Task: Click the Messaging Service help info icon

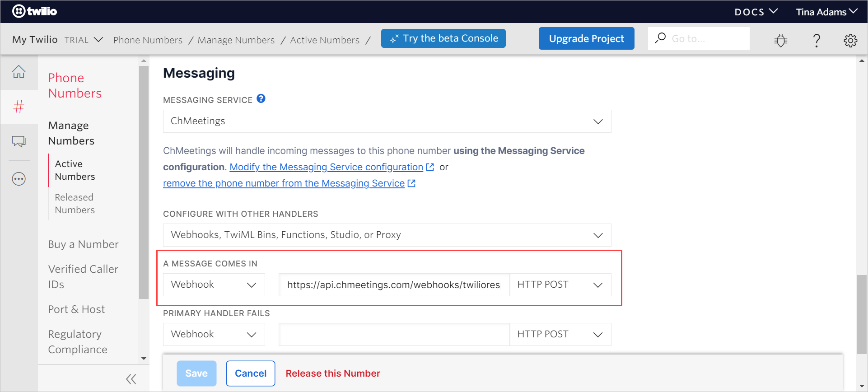Action: [x=261, y=98]
